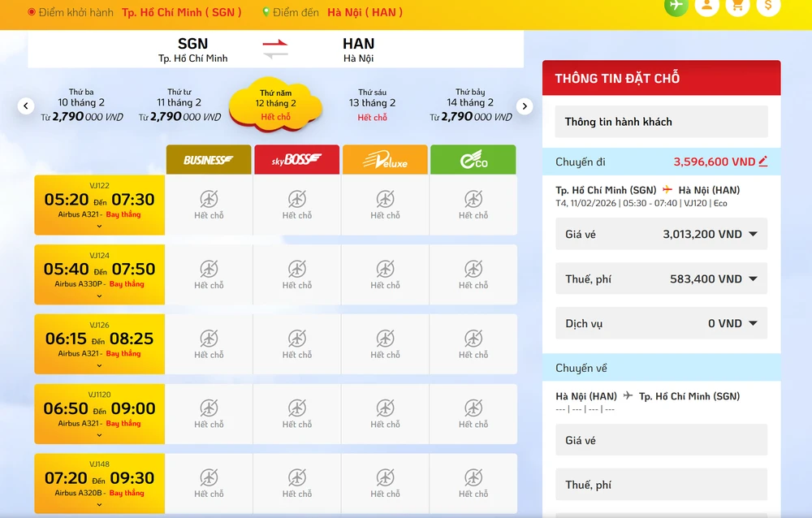
Task: Expand the Thuế, phí 583,400 VND details
Action: point(753,279)
